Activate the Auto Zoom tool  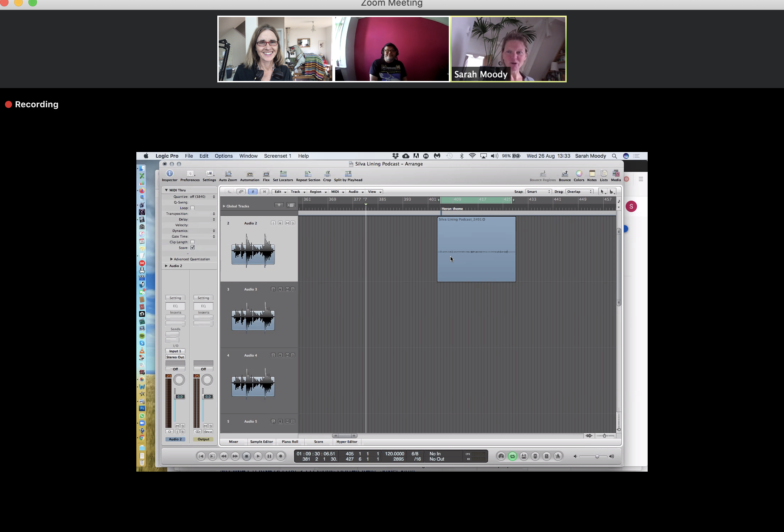point(228,174)
